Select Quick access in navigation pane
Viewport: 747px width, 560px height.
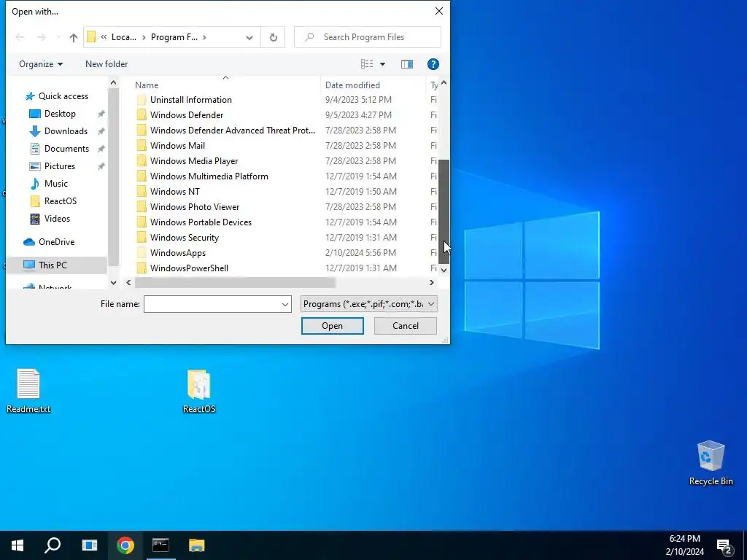(63, 96)
